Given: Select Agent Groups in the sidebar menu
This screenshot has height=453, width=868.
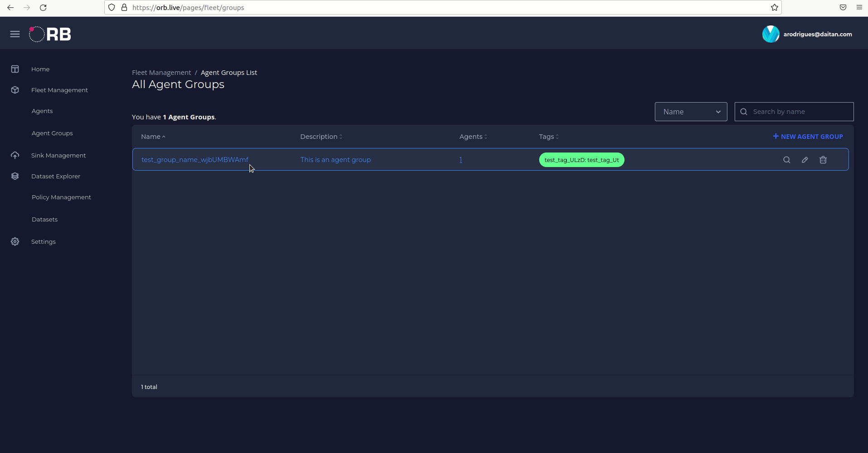Looking at the screenshot, I should (x=52, y=133).
